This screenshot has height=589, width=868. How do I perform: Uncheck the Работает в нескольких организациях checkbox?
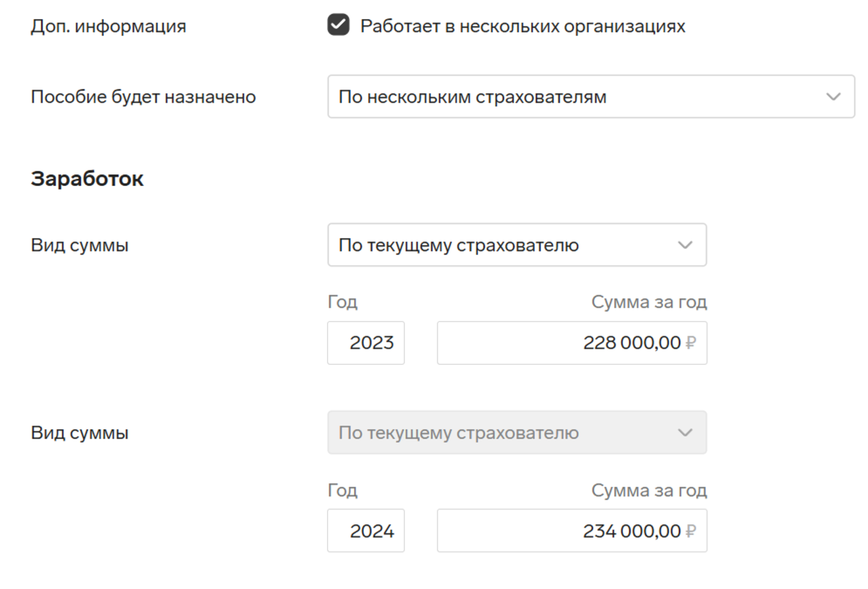[338, 25]
